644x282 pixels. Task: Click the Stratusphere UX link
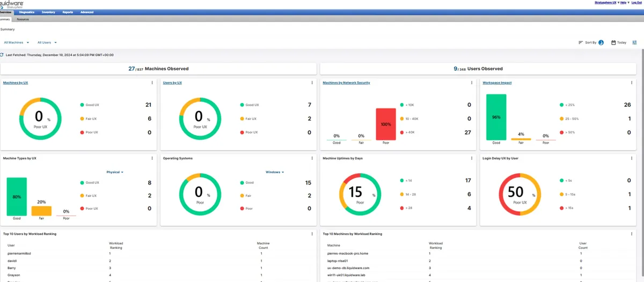click(606, 3)
